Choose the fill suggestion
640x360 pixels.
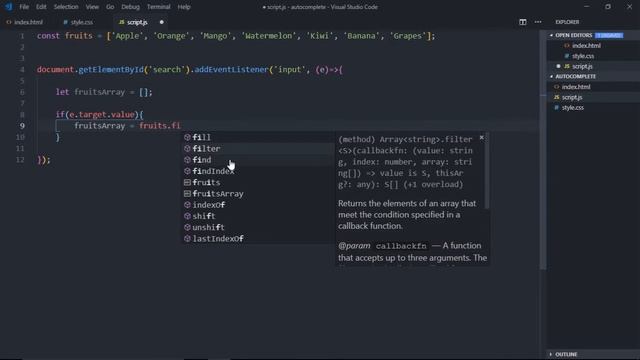coord(258,138)
